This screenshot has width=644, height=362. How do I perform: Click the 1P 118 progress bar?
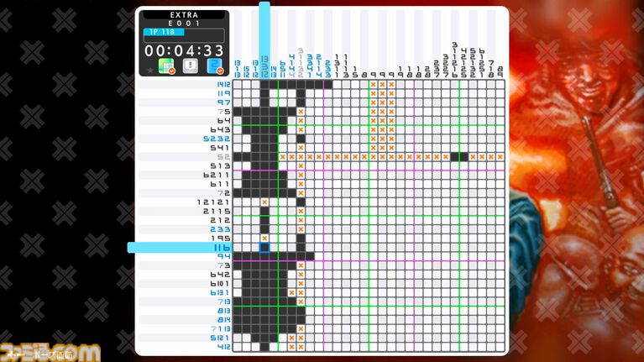click(183, 33)
